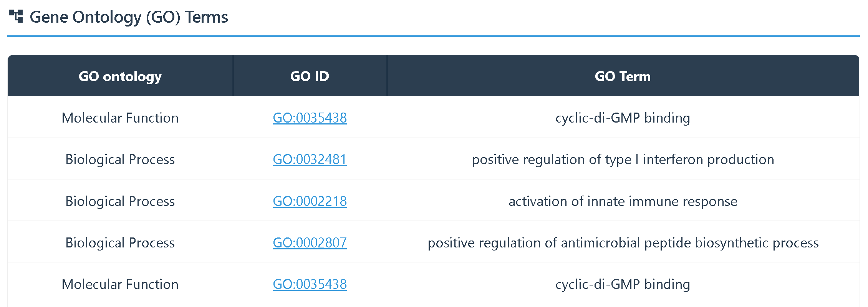Click the GO Term column header
Screen dimensions: 868x307
point(623,76)
